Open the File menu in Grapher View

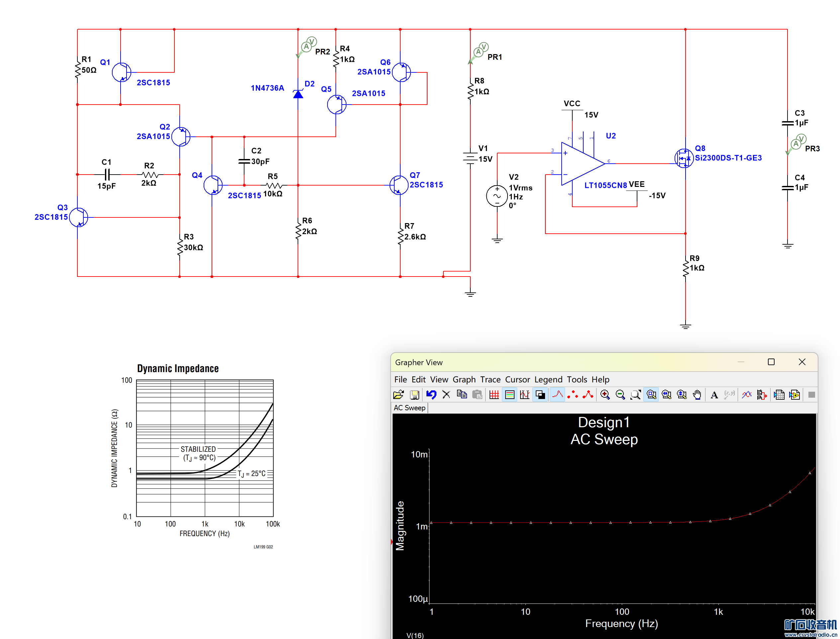pos(400,379)
